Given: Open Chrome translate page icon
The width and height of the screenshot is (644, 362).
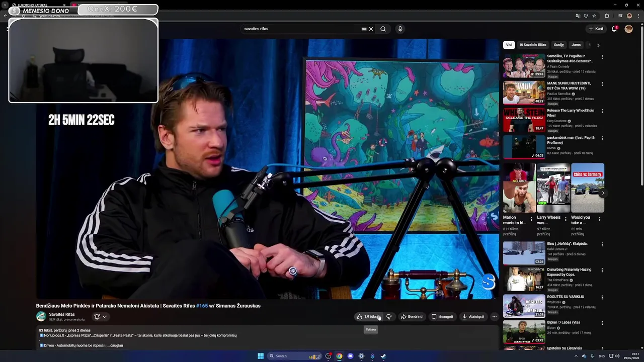Looking at the screenshot, I should (x=578, y=16).
